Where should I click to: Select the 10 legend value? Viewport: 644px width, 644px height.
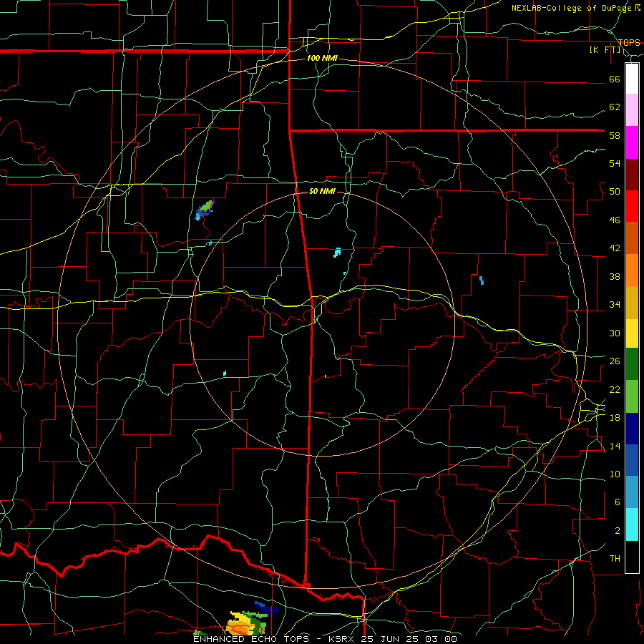[x=615, y=474]
